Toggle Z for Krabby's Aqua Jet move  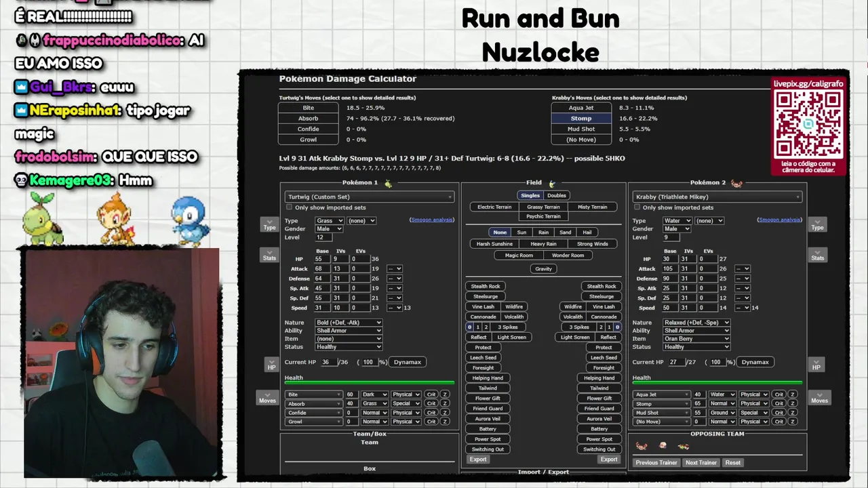coord(793,394)
